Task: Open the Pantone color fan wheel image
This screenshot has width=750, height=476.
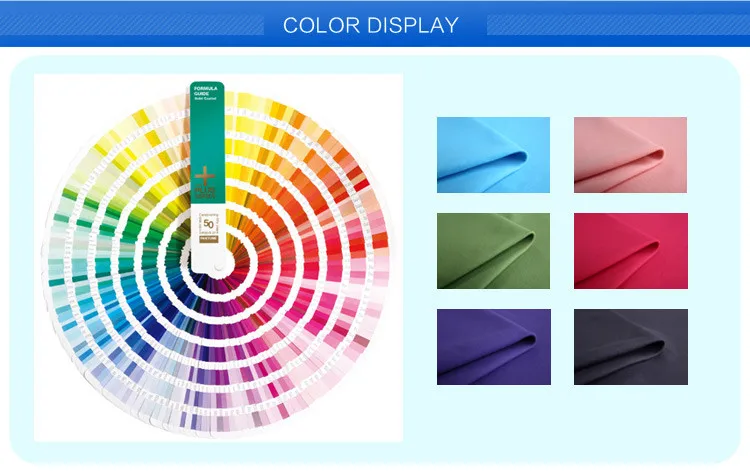Action: (218, 258)
